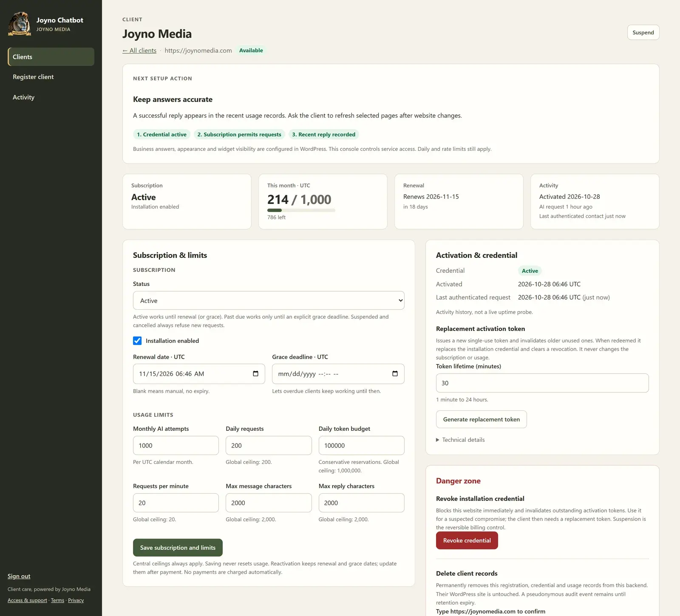Go to Register client page

(x=51, y=77)
